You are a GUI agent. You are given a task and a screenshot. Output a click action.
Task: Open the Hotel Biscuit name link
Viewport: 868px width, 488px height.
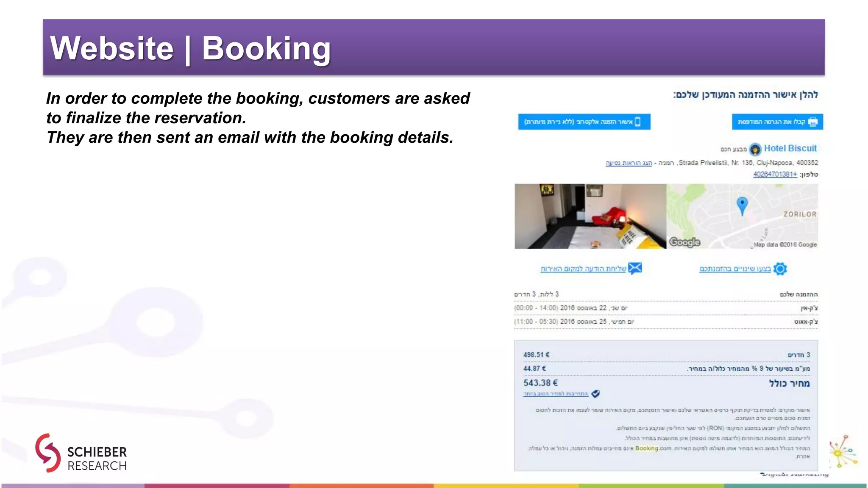tap(790, 148)
